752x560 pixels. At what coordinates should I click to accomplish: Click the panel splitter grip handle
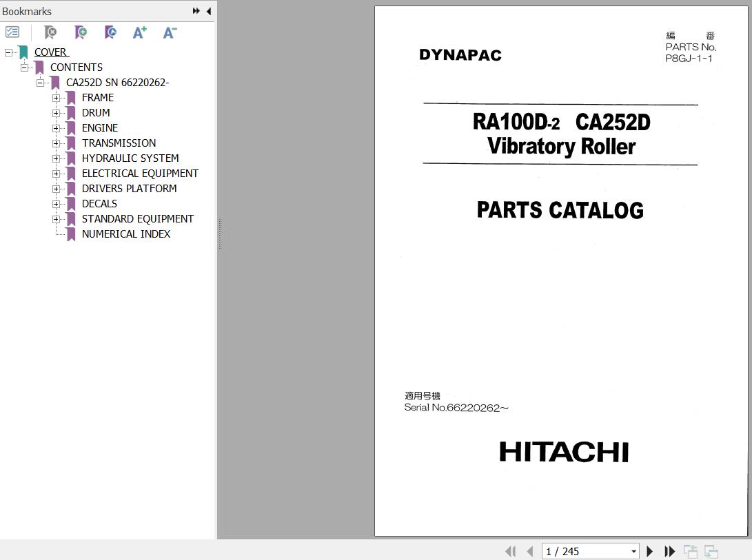tap(220, 234)
